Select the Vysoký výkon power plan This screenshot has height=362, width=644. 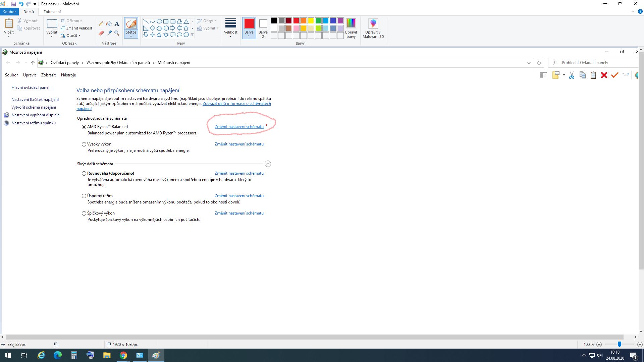(x=84, y=144)
